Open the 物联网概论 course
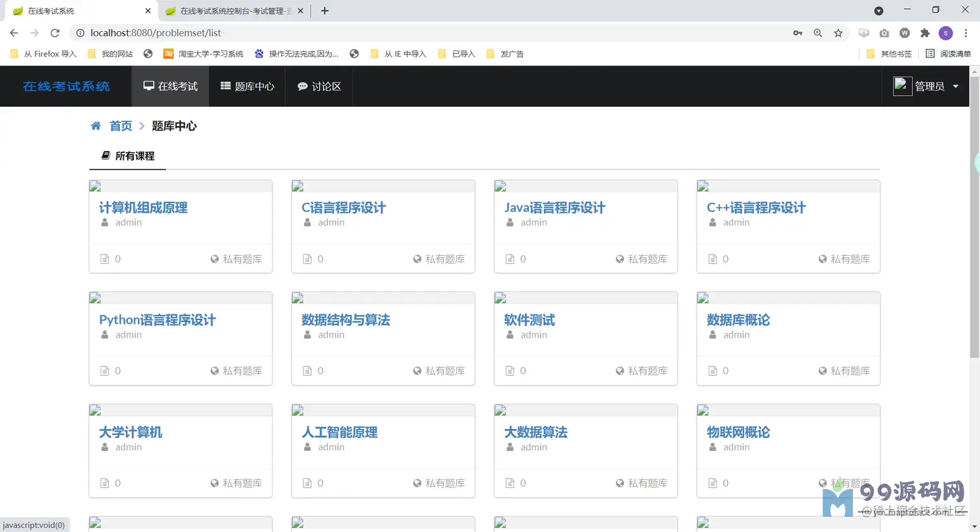 (738, 432)
